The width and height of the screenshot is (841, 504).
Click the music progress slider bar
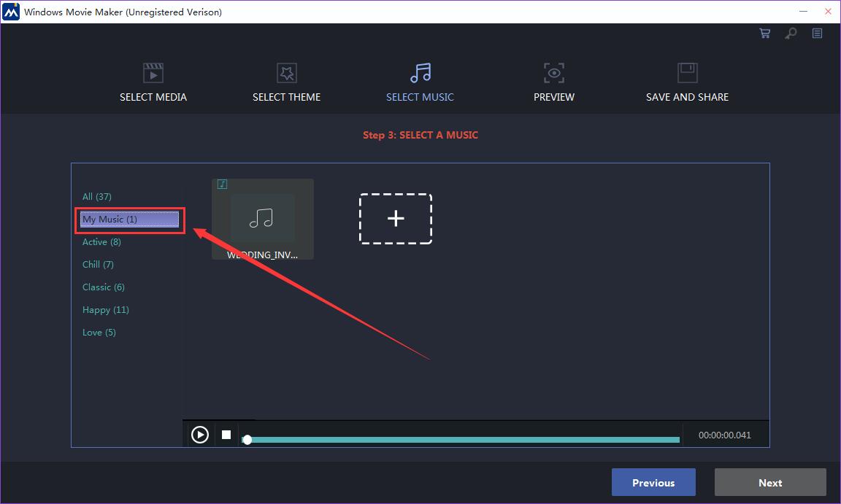click(x=461, y=440)
